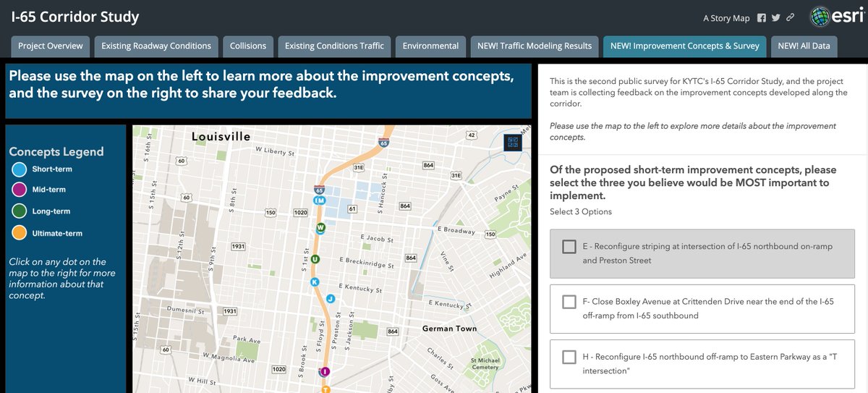
Task: Click the orange Ultimate-term legend circle
Action: click(20, 233)
